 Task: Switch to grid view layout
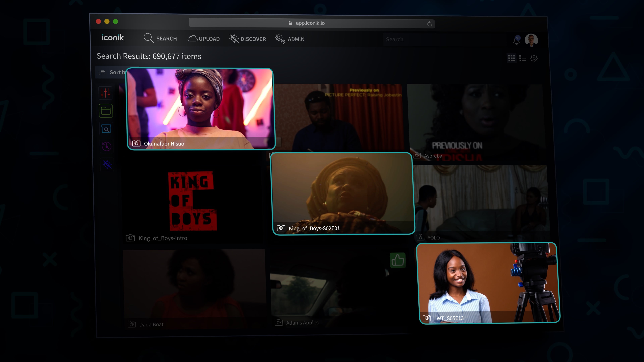[512, 58]
